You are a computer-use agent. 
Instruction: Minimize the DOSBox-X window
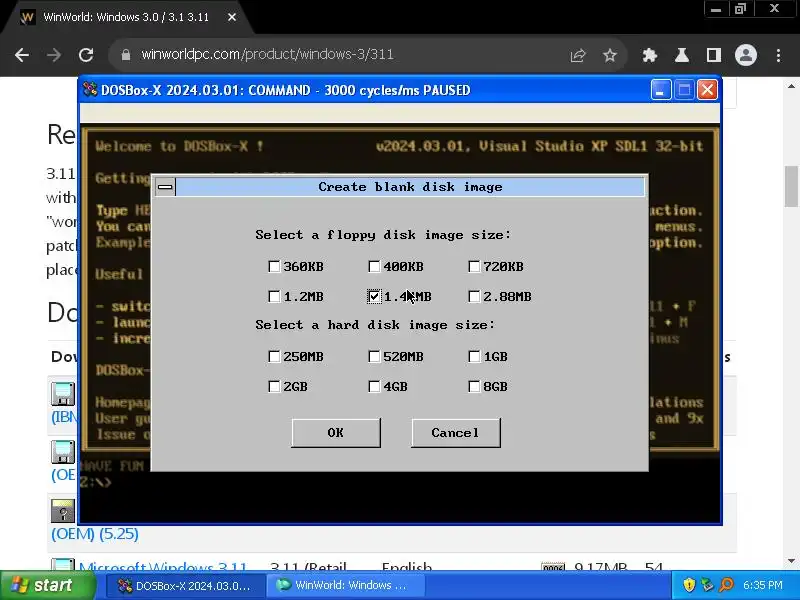tap(661, 90)
